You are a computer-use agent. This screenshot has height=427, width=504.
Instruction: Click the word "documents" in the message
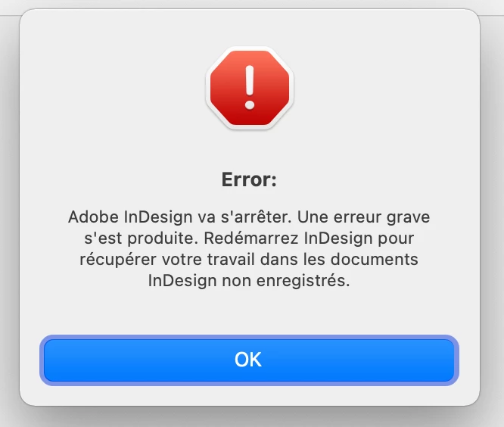click(375, 260)
